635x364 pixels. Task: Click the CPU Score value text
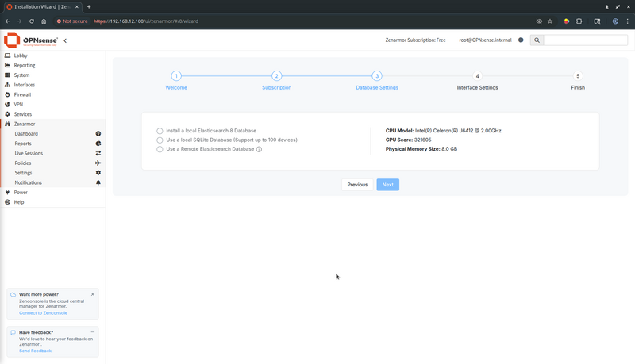click(x=422, y=140)
